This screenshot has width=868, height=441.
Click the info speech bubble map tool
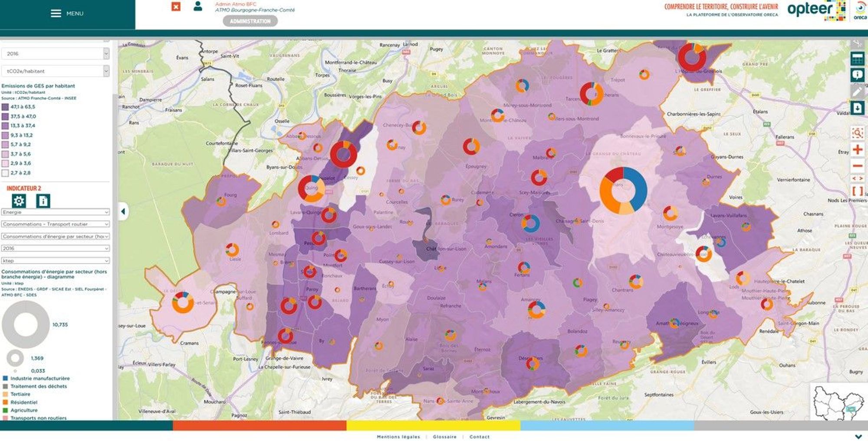[x=857, y=75]
